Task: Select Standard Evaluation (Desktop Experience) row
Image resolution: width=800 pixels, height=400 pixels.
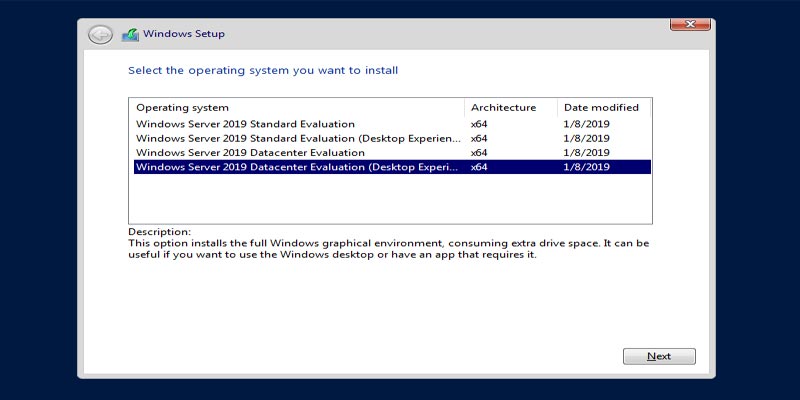Action: coord(392,138)
